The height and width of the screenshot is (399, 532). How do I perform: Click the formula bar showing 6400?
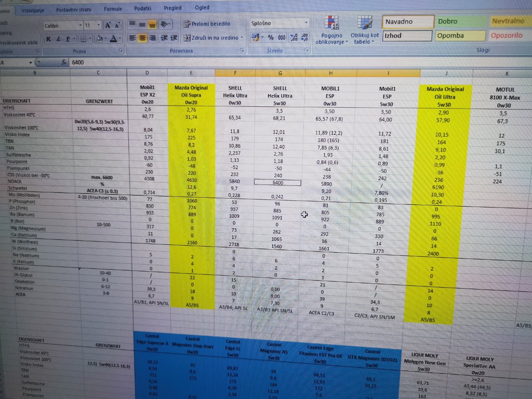click(x=301, y=63)
